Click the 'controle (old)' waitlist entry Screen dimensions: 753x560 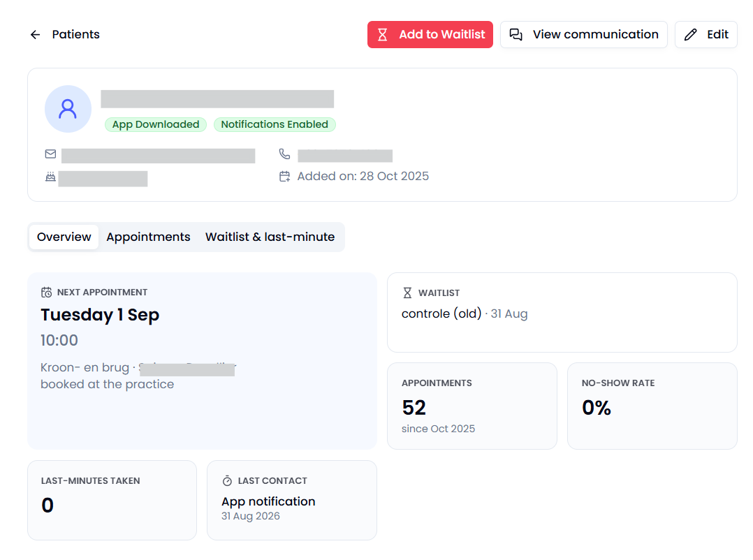click(441, 314)
